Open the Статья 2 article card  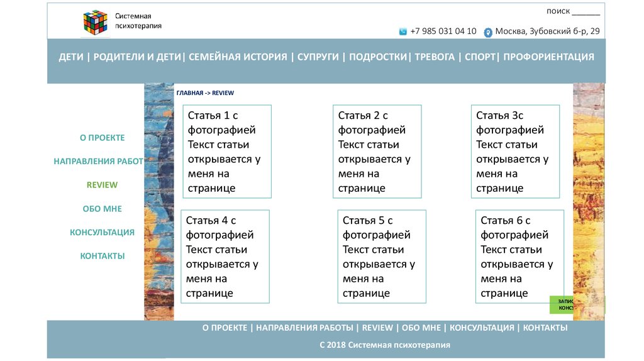point(377,152)
